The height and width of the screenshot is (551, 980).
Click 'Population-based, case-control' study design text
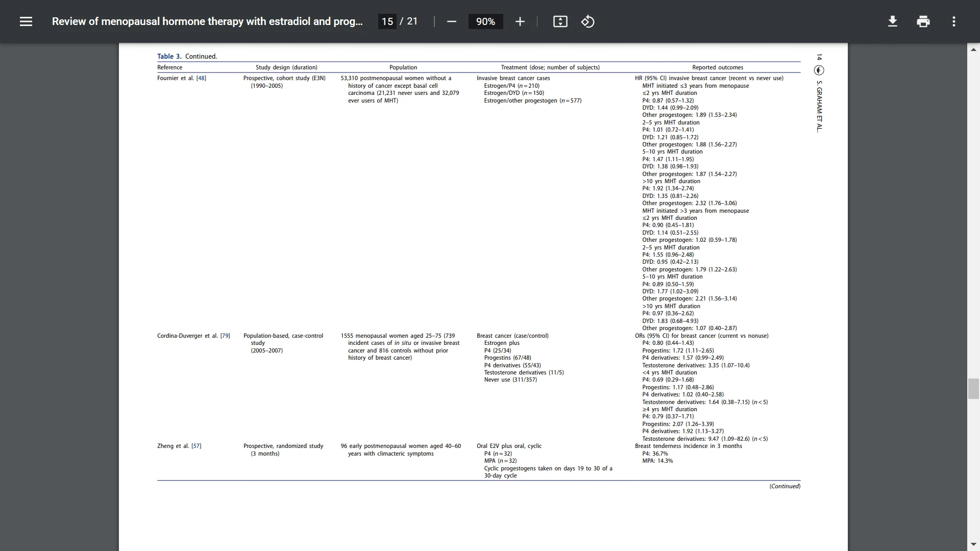283,336
